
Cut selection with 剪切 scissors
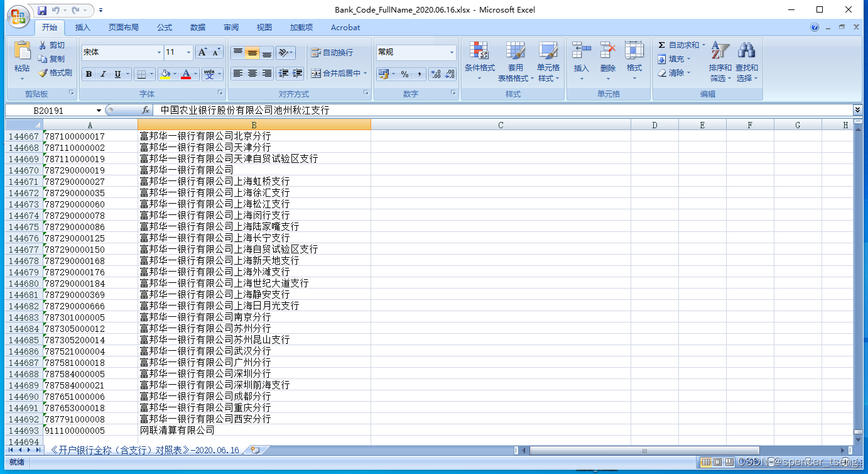(x=51, y=45)
